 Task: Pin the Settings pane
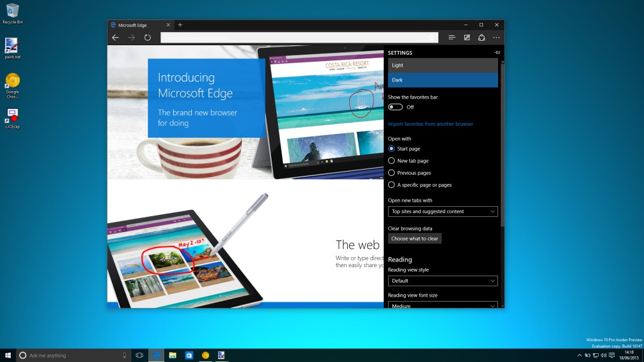coord(497,53)
